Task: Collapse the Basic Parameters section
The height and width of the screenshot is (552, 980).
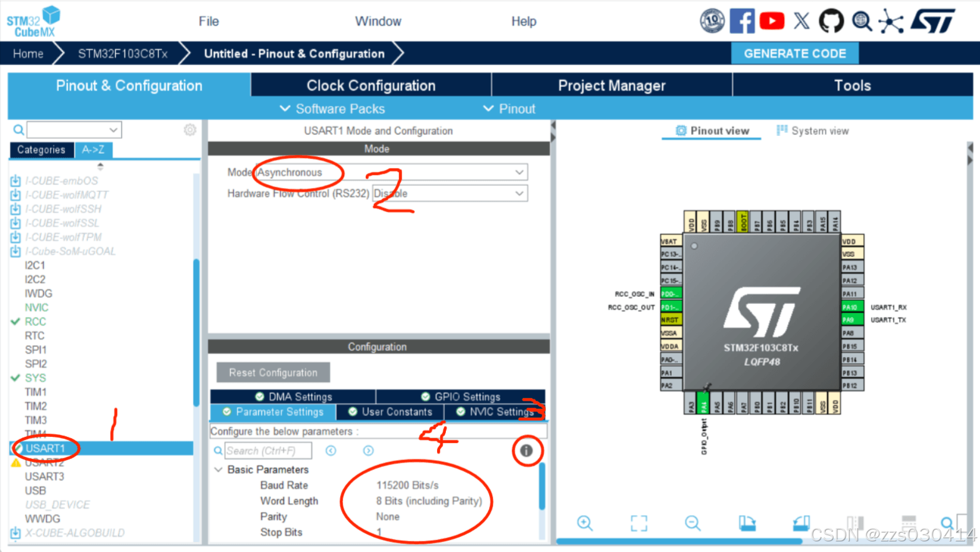Action: (x=218, y=469)
